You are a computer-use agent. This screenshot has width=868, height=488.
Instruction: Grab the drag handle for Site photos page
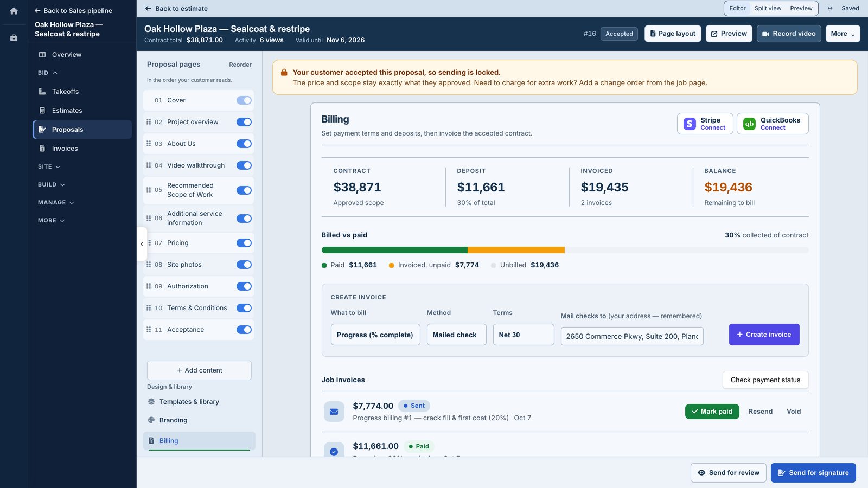tap(149, 265)
